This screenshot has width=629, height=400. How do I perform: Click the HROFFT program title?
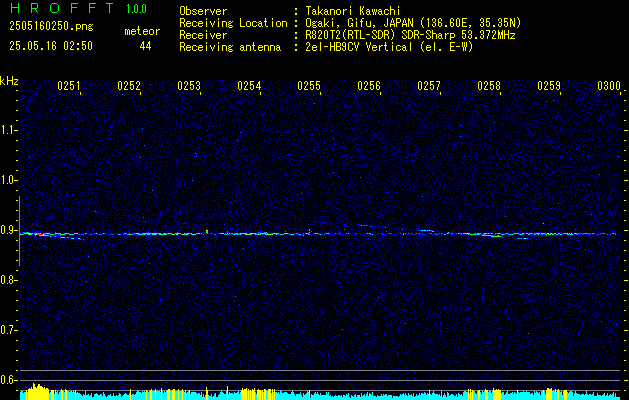click(62, 8)
